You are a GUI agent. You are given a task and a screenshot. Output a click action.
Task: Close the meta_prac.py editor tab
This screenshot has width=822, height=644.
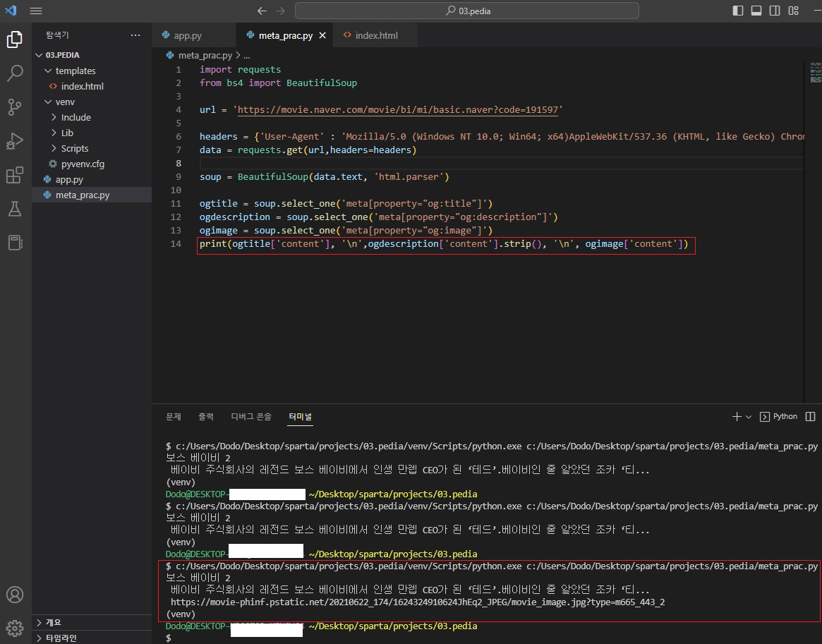322,35
